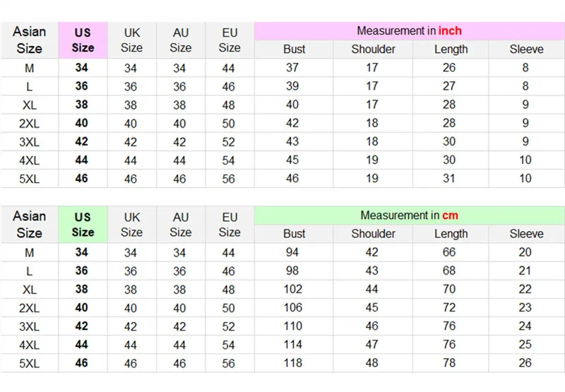Select the Shoulder header in the inch table
The image size is (565, 392).
click(x=374, y=49)
